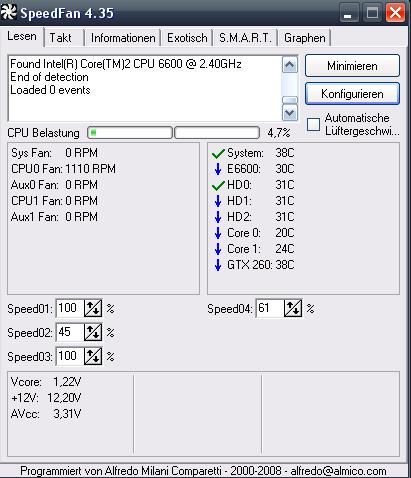Click the blue down arrow beside HD2
The width and height of the screenshot is (411, 478).
click(218, 217)
